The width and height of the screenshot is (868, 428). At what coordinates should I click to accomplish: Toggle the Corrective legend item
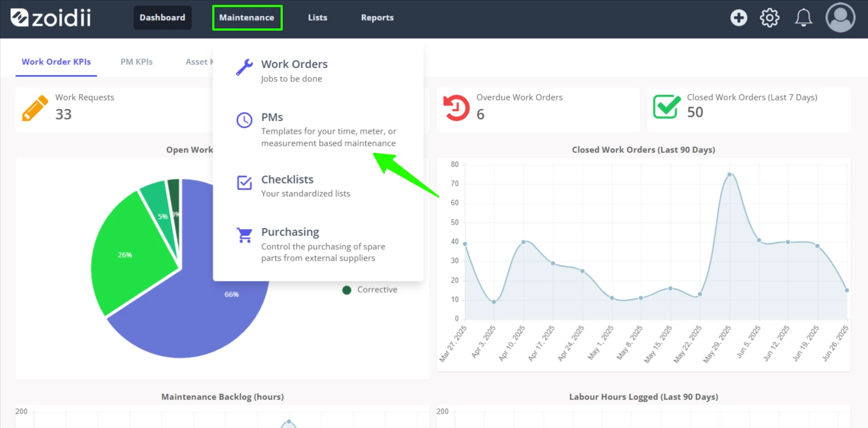click(370, 290)
